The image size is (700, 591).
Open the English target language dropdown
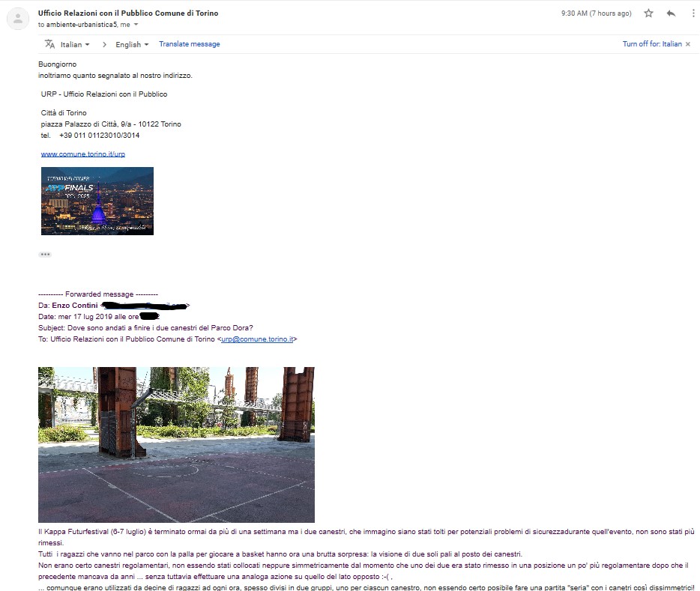132,44
